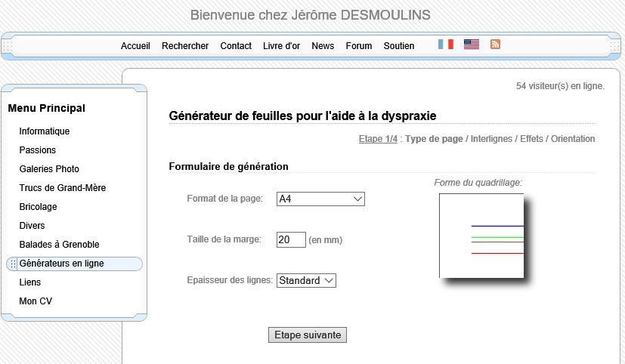Screen dimensions: 625x364
Task: Choose Générateurs en ligne in sidebar
Action: 61,264
